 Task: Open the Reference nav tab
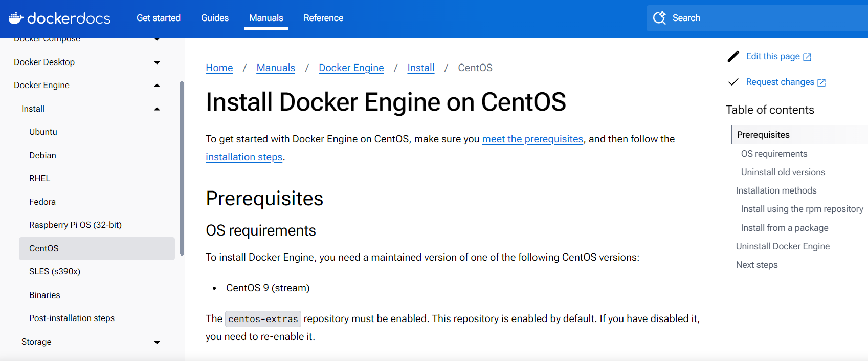click(323, 18)
